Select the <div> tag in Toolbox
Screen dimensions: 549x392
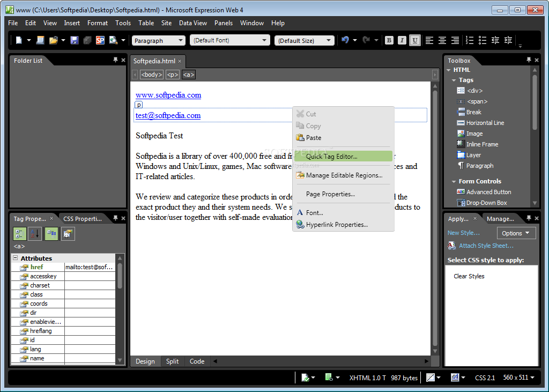(470, 91)
